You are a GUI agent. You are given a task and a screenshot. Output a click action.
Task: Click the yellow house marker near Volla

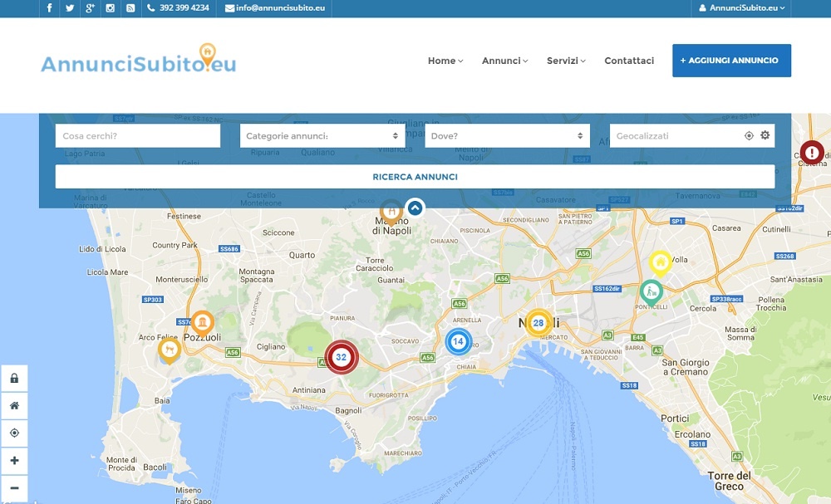point(661,263)
